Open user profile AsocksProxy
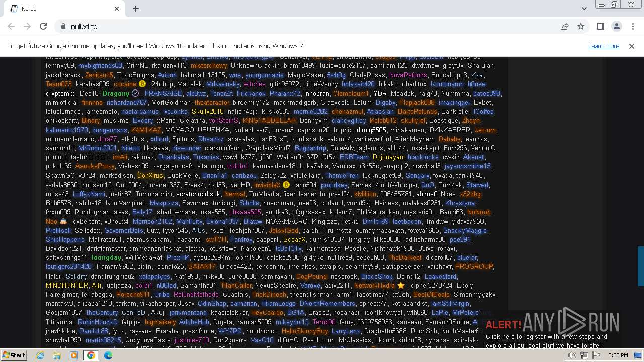 [95, 166]
